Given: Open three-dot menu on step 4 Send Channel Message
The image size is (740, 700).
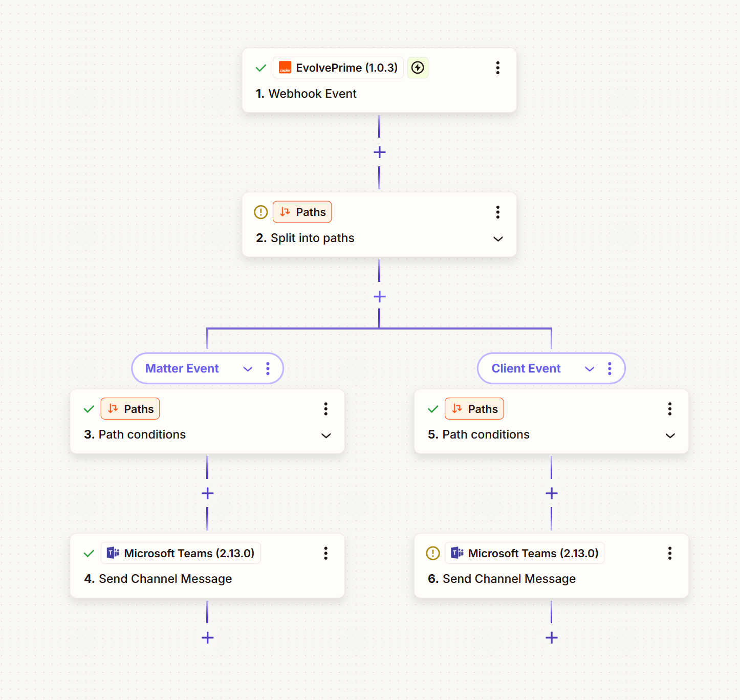Looking at the screenshot, I should [325, 553].
